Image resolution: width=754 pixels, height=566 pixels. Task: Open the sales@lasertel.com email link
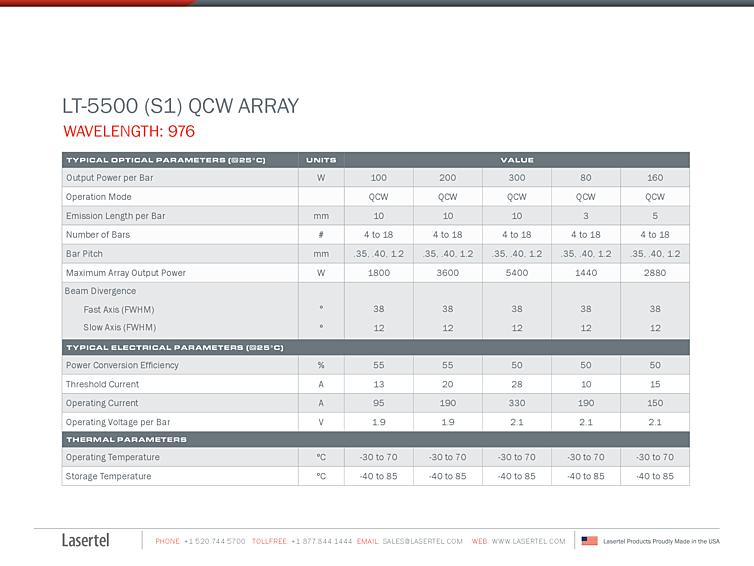pos(422,541)
